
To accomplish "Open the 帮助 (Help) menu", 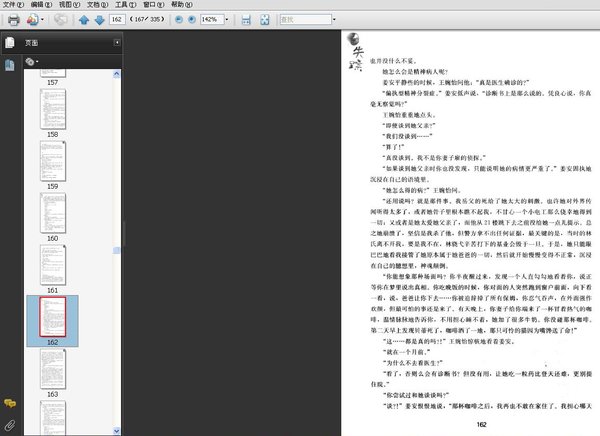I will (182, 5).
